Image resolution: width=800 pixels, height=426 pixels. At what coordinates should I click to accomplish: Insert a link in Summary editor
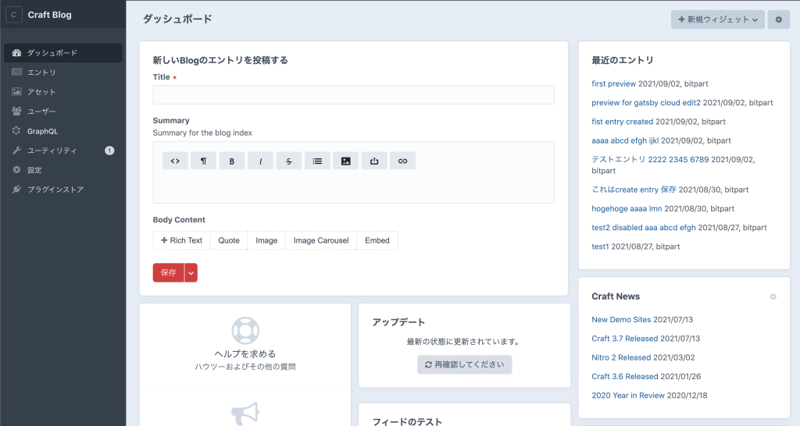click(403, 160)
